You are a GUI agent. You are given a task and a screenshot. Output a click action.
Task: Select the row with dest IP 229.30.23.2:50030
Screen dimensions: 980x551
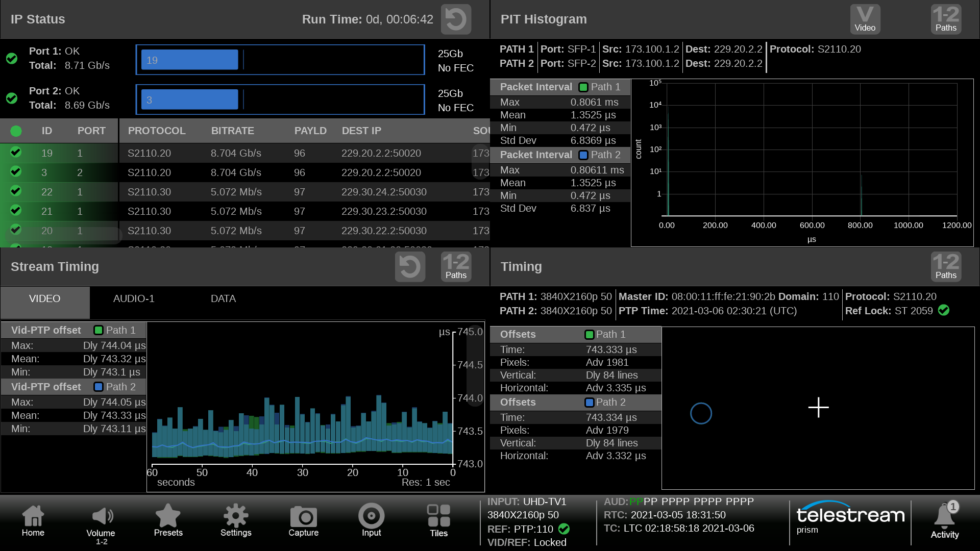point(245,211)
